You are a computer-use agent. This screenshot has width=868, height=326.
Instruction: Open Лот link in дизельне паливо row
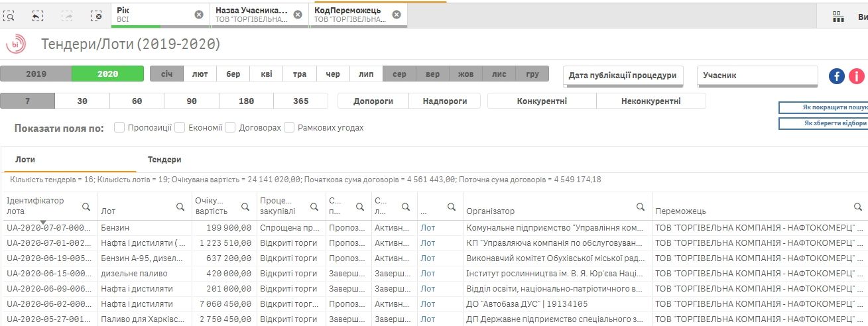(428, 274)
